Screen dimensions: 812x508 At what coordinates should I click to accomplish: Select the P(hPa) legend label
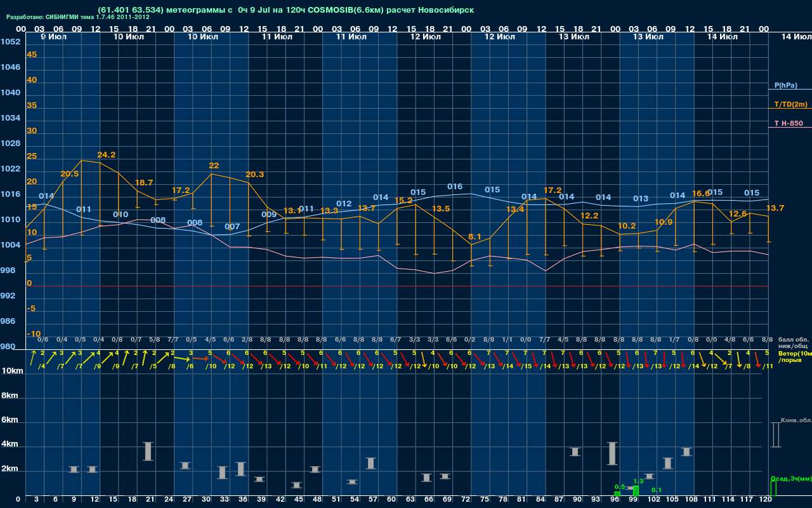[x=786, y=85]
